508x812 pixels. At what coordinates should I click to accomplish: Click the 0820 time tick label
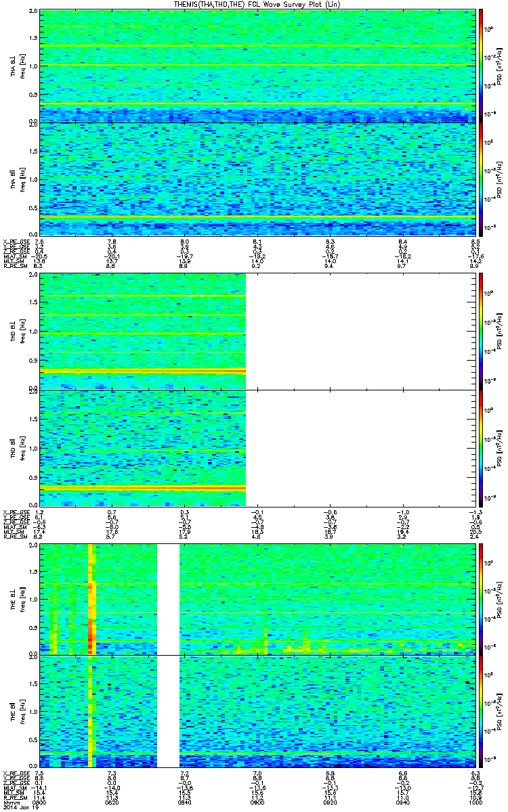click(x=112, y=803)
